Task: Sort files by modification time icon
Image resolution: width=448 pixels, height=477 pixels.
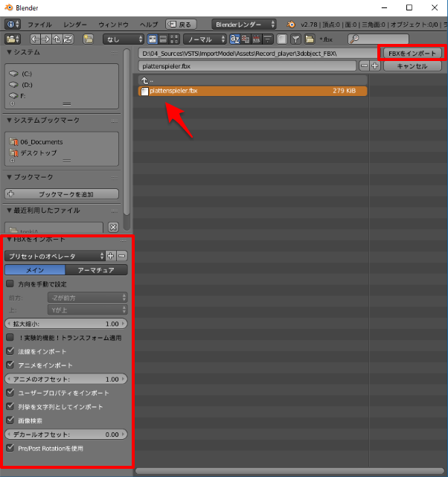Action: pyautogui.click(x=257, y=39)
